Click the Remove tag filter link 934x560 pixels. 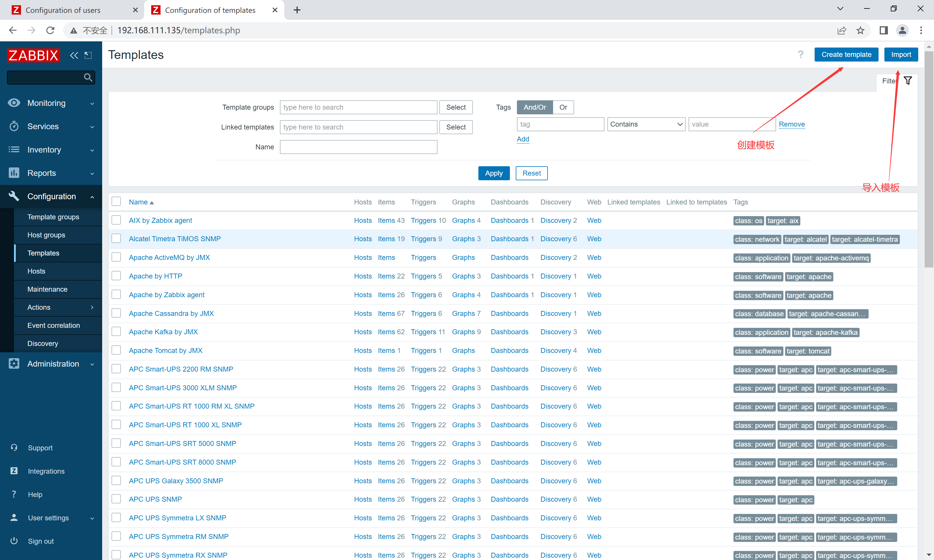point(792,124)
